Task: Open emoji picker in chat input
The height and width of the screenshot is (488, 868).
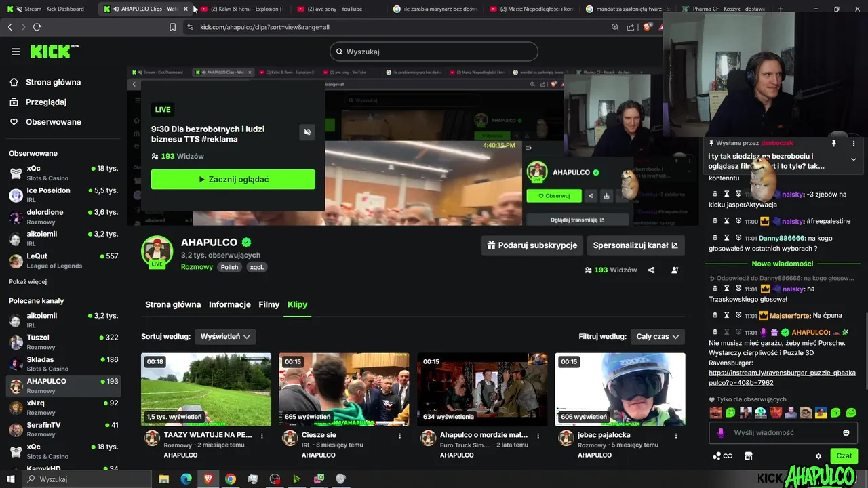Action: [846, 432]
